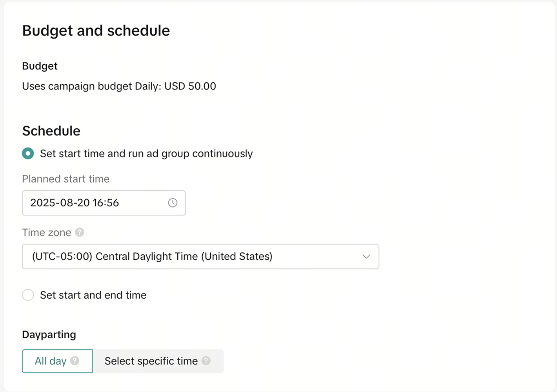Viewport: 557px width, 392px height.
Task: Click the Budget subsection label
Action: coord(40,66)
